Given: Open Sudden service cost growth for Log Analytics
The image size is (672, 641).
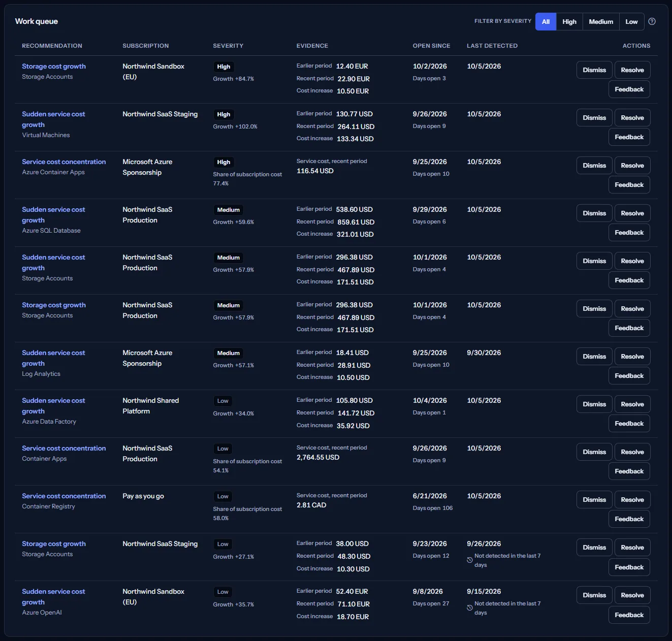Looking at the screenshot, I should [x=53, y=358].
